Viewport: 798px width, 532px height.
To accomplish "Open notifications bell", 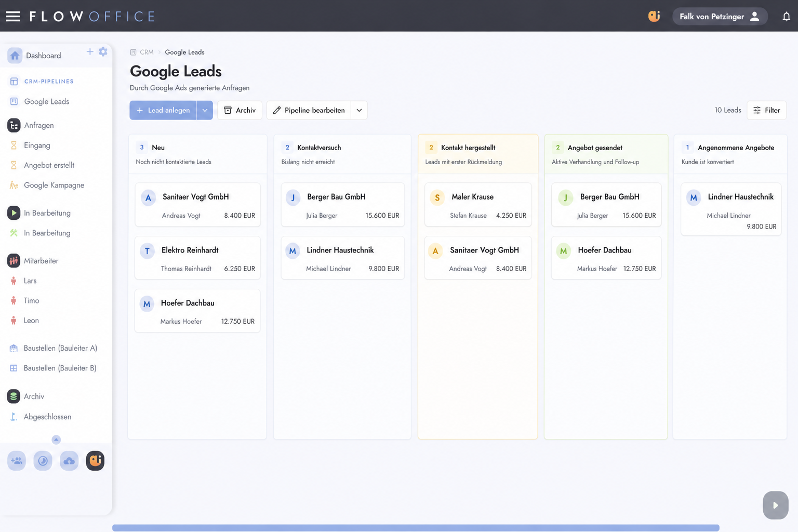I will click(x=786, y=17).
